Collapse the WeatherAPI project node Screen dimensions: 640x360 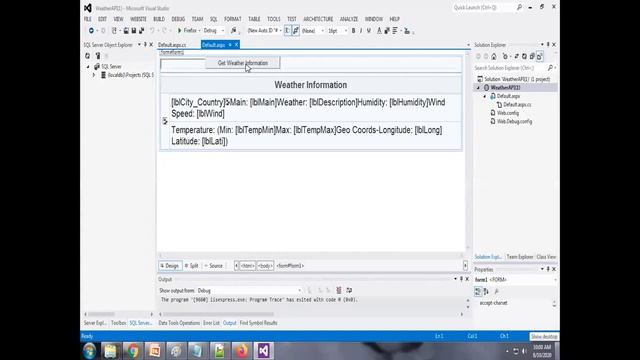coord(478,88)
